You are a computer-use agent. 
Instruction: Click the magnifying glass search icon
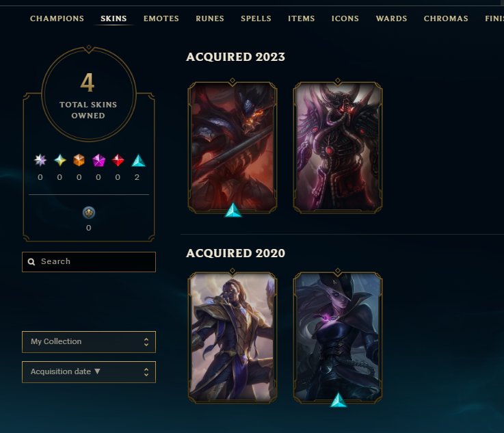click(x=31, y=262)
